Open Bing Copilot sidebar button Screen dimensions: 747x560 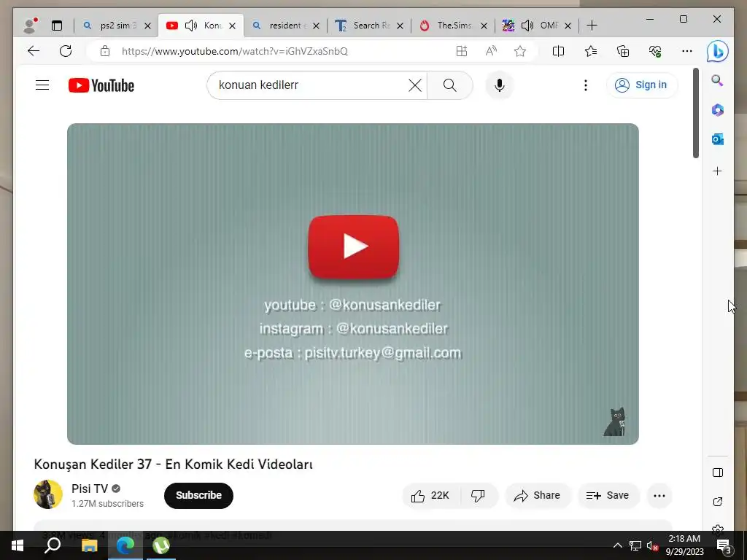718,51
